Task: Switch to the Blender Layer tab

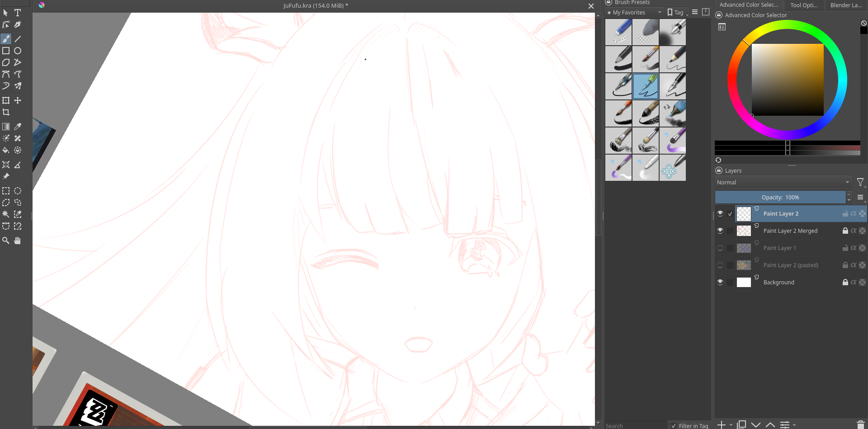Action: pos(846,5)
